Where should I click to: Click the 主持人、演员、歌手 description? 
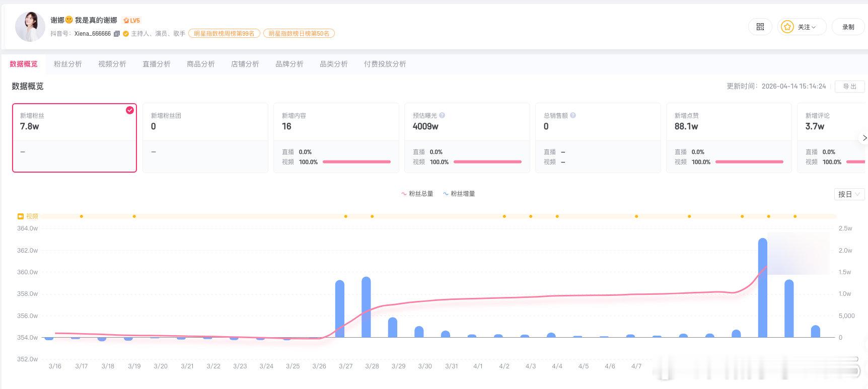[x=158, y=34]
